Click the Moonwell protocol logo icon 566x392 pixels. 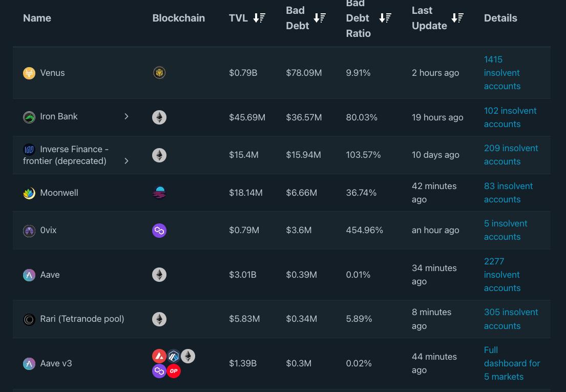click(29, 193)
